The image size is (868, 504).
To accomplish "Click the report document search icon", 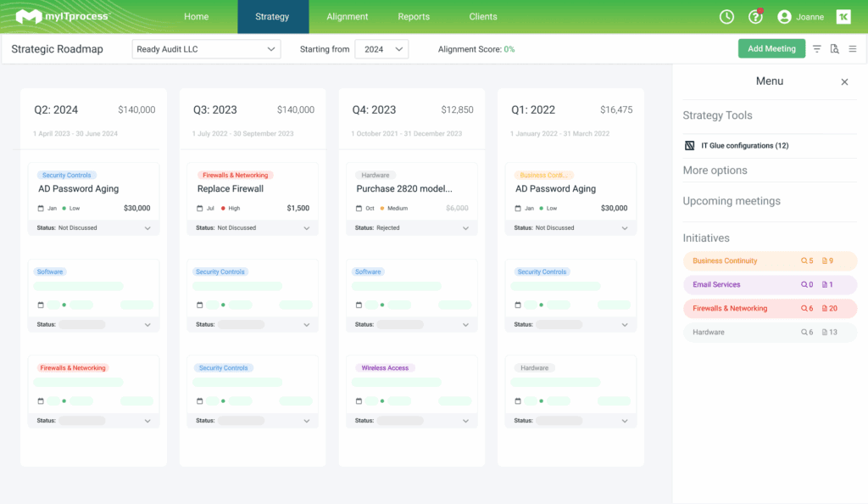I will 834,49.
